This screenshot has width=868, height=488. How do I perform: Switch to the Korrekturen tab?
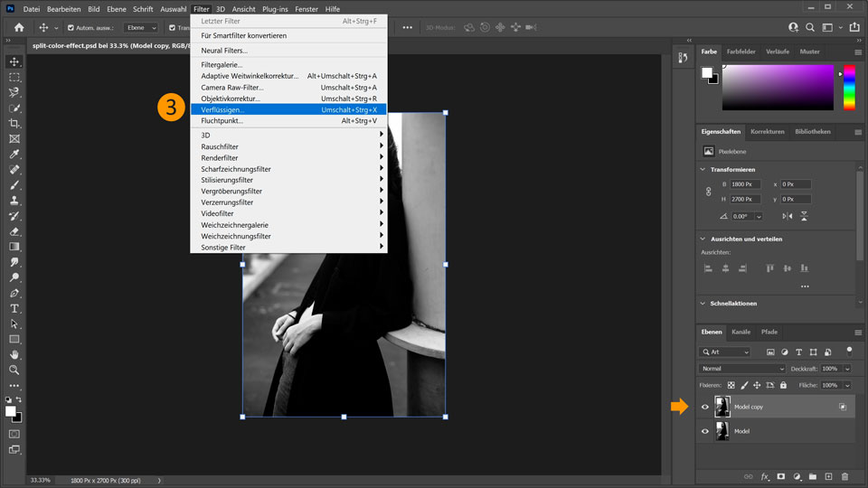click(x=768, y=132)
